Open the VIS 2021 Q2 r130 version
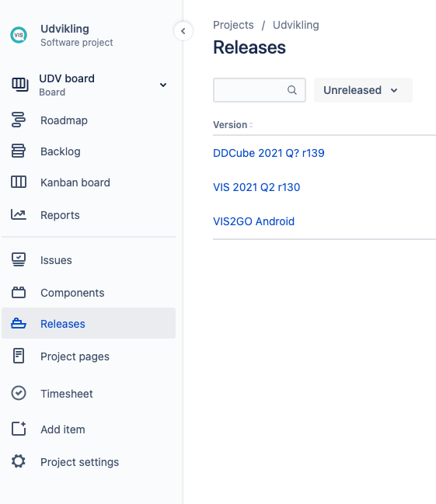The height and width of the screenshot is (504, 436). pyautogui.click(x=256, y=187)
